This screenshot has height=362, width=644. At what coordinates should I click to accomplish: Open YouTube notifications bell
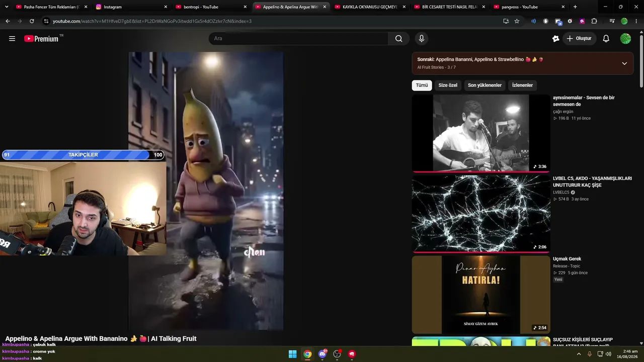[606, 39]
